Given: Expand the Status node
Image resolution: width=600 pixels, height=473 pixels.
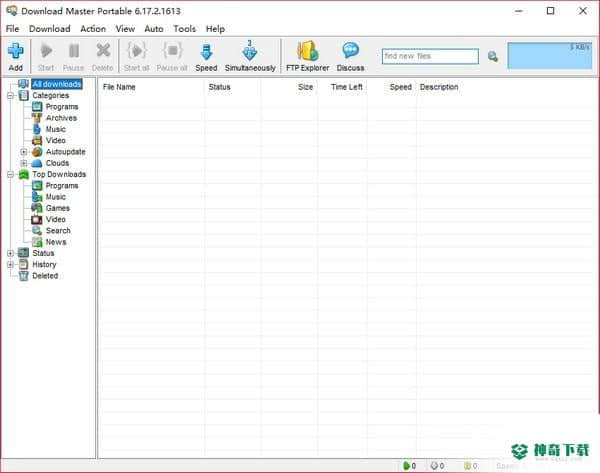Looking at the screenshot, I should click(11, 253).
